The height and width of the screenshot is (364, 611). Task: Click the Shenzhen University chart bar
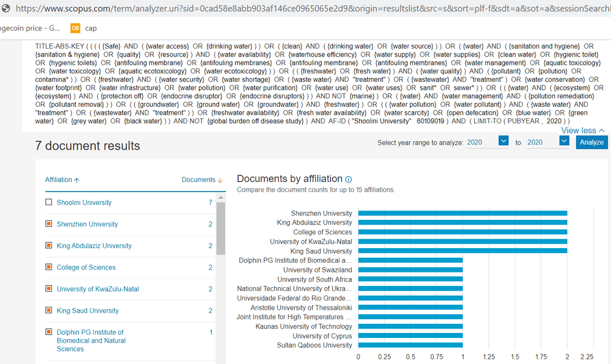click(x=463, y=213)
